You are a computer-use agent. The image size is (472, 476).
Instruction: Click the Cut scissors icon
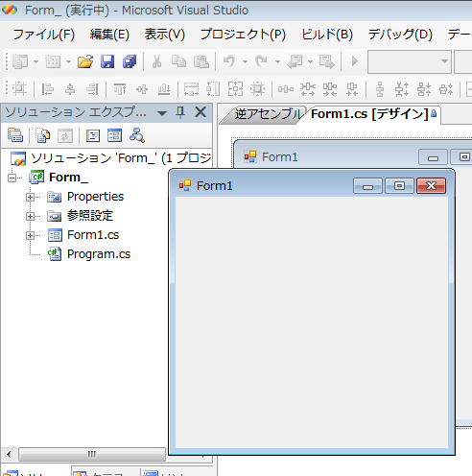tap(156, 61)
